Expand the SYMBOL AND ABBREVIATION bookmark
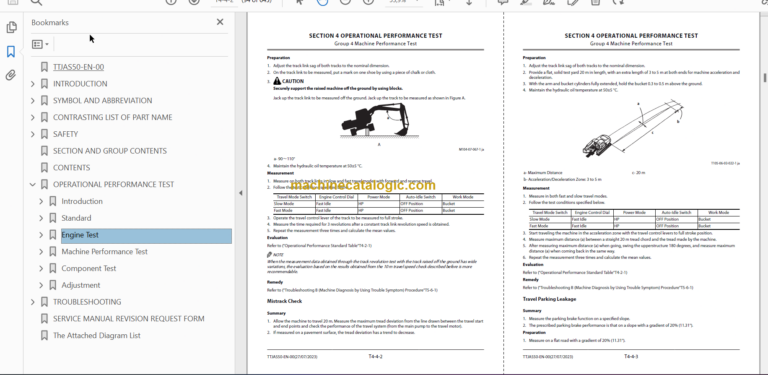Screen dimensions: 768x375 [33, 101]
